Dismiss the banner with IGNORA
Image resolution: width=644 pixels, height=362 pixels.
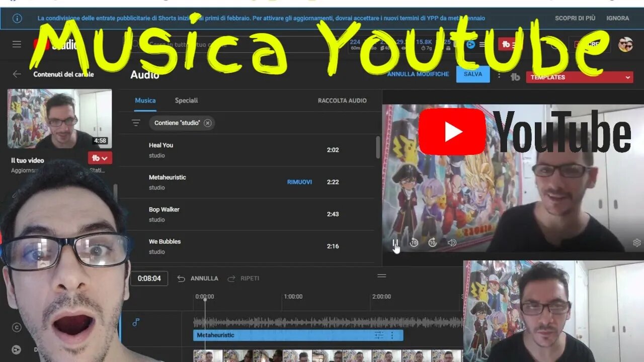pyautogui.click(x=618, y=18)
